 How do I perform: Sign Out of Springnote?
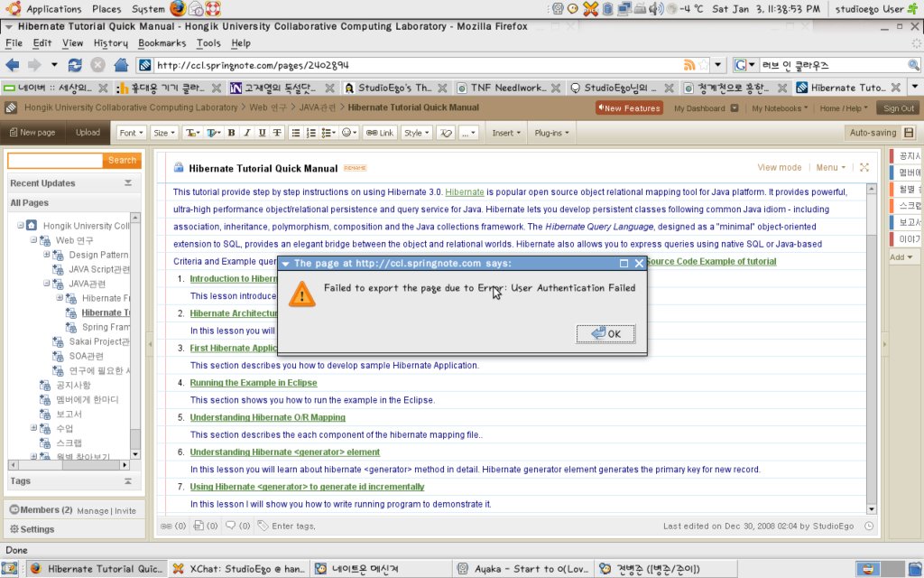click(x=899, y=108)
